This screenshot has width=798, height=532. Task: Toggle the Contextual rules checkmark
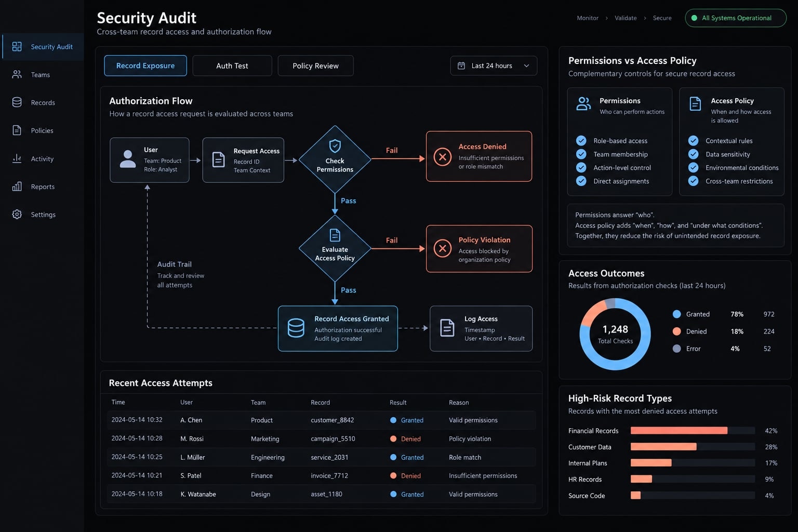coord(693,140)
